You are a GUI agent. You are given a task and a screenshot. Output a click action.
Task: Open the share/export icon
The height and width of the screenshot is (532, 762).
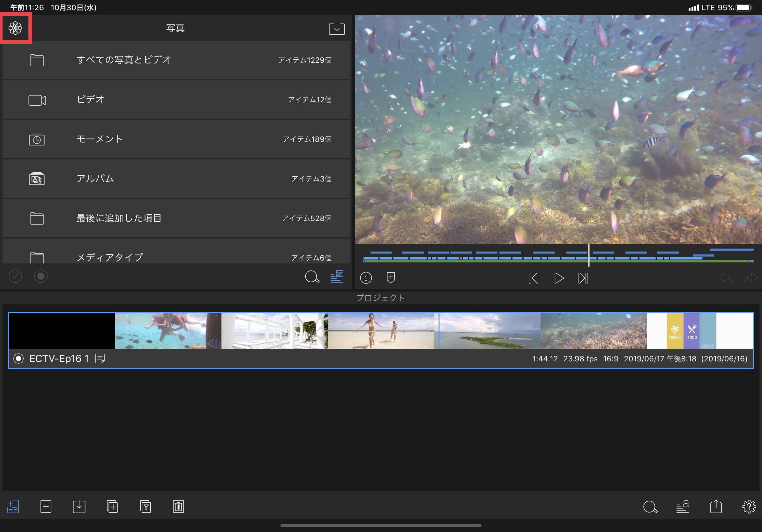[716, 506]
